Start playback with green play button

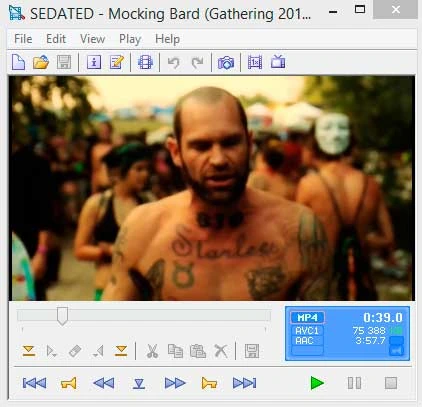click(x=317, y=383)
